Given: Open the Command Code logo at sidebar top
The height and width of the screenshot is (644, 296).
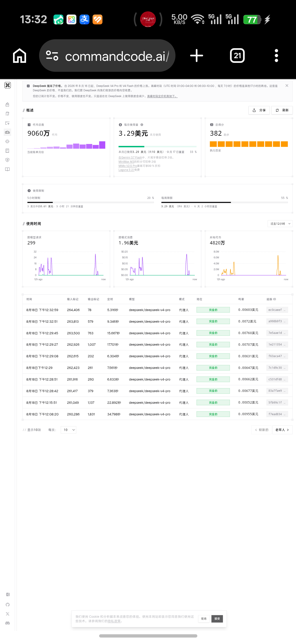Looking at the screenshot, I should (x=7, y=85).
